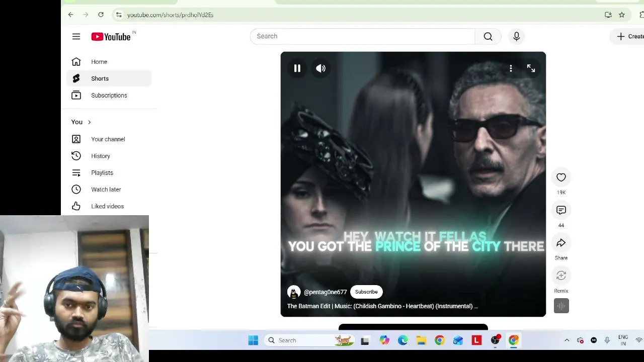Open the Windows Start menu
Screen dimensions: 644x362
pyautogui.click(x=253, y=340)
